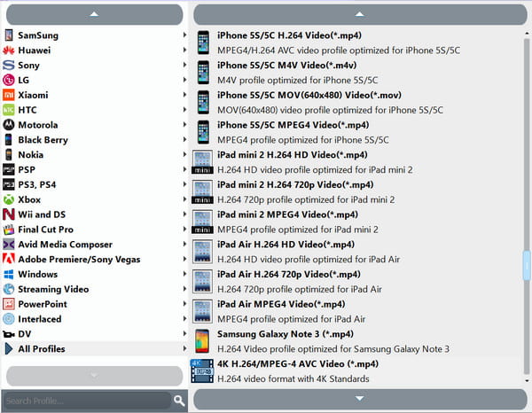Click the Windows logo icon
532x413 pixels.
[9, 274]
